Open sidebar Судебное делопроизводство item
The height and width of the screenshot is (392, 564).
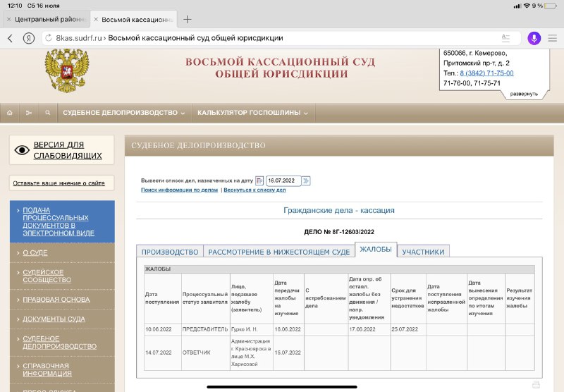pyautogui.click(x=60, y=343)
